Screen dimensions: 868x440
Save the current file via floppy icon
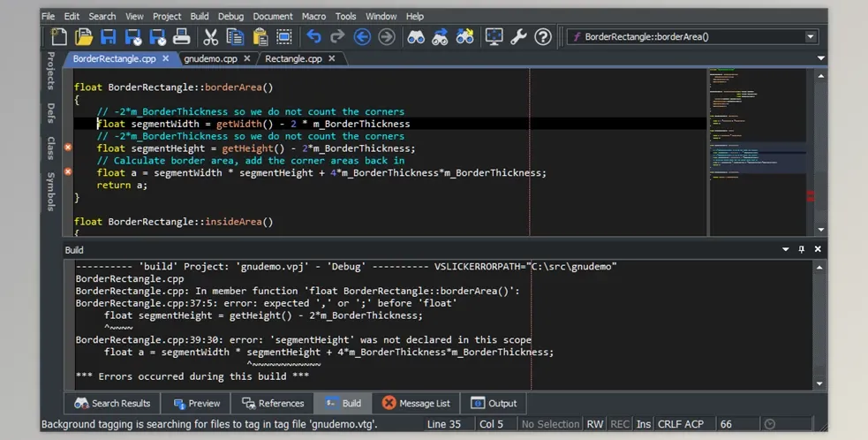108,37
